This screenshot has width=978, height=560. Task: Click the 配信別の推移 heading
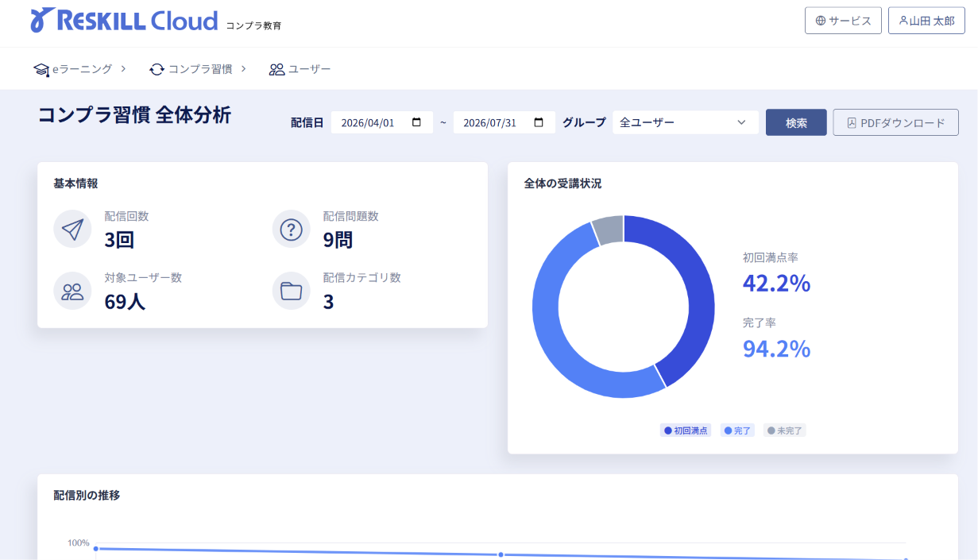point(87,496)
